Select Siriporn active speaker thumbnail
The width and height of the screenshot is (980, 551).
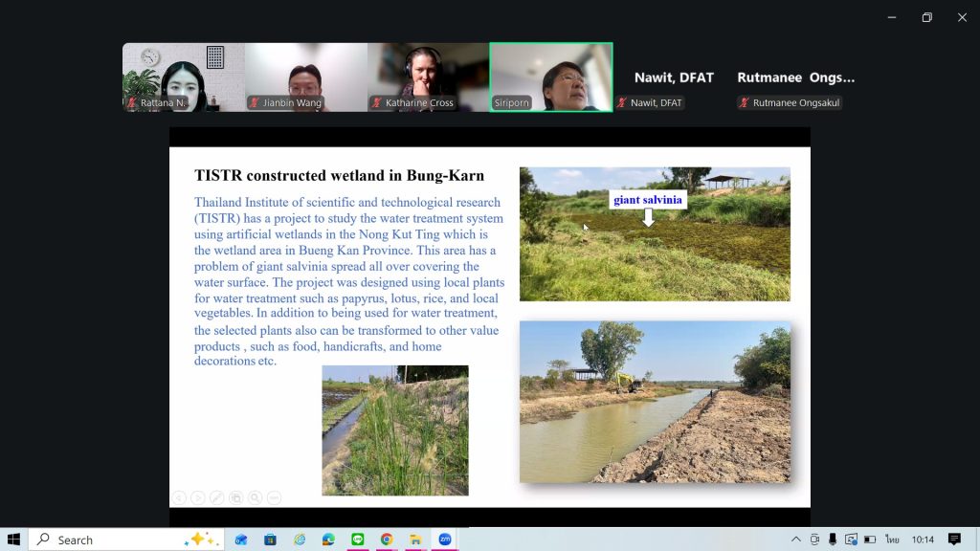[x=550, y=77]
